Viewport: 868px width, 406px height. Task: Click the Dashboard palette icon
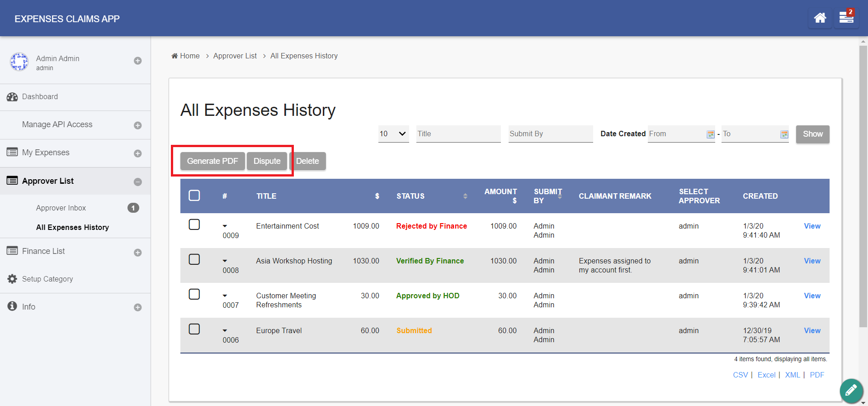[12, 97]
